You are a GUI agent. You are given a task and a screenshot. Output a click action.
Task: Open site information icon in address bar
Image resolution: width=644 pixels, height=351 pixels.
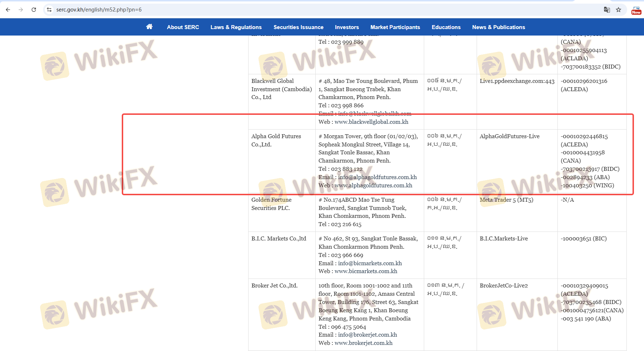49,10
